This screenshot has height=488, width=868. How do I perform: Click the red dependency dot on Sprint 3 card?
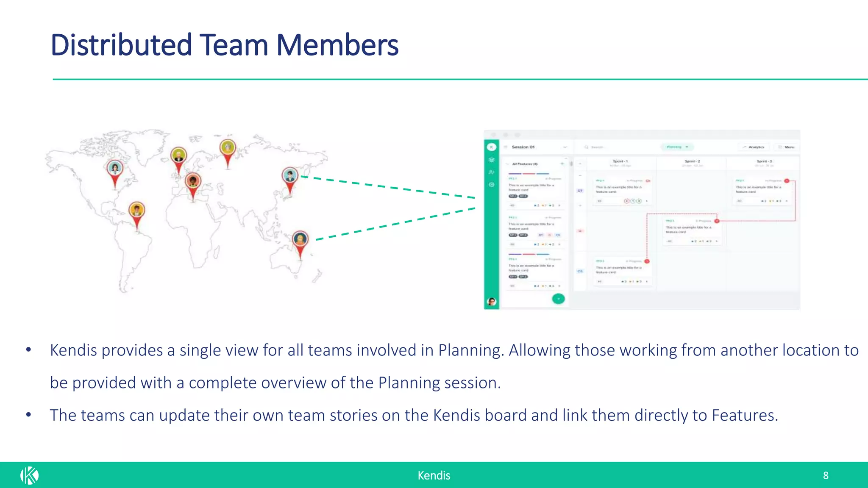[787, 181]
